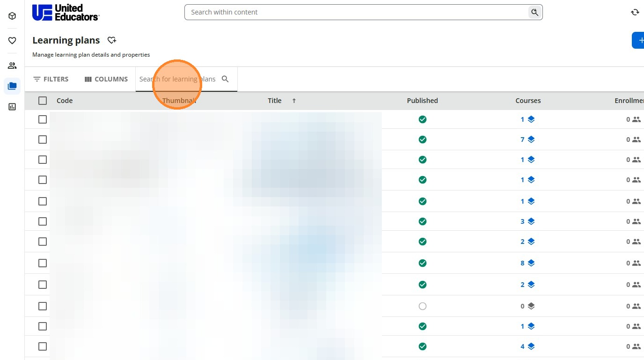Click the magnifier icon in top search bar
644x360 pixels.
(x=534, y=12)
